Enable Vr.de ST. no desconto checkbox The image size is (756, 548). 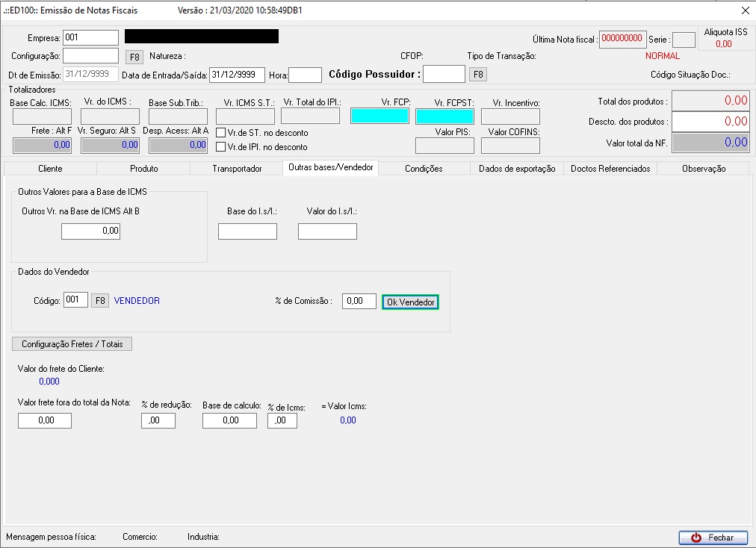220,133
